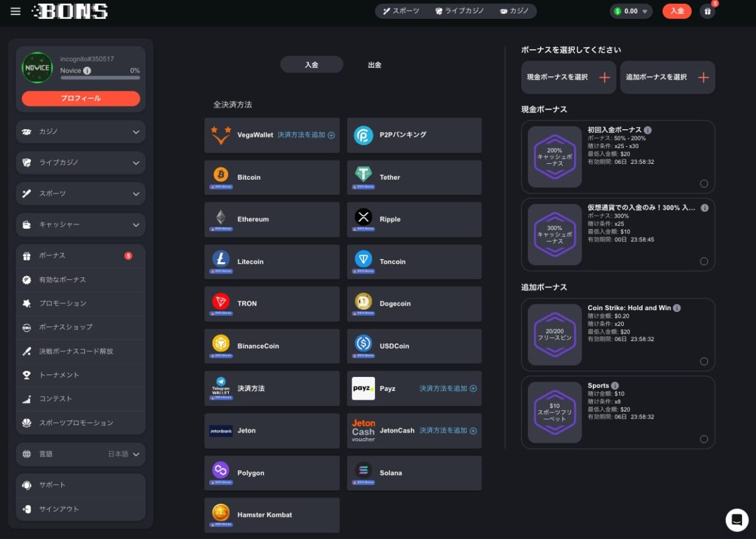The height and width of the screenshot is (539, 756).
Task: Select the Payz logo icon
Action: coord(364,388)
